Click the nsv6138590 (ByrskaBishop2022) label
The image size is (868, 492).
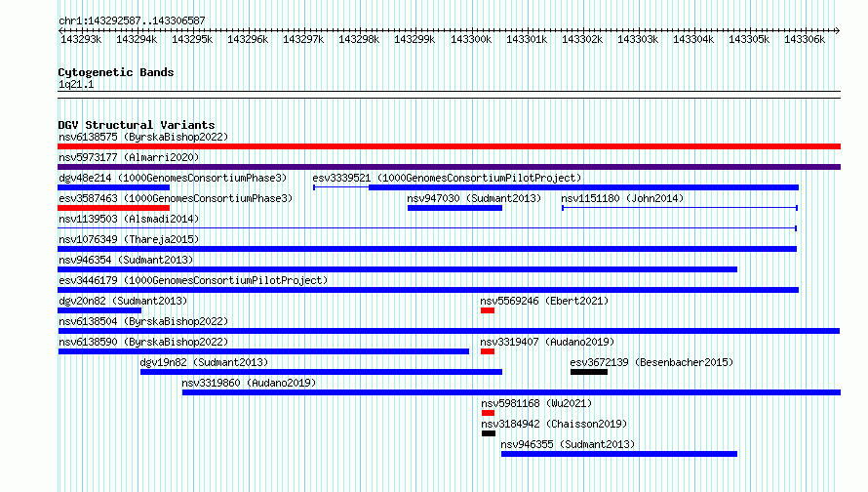143,342
